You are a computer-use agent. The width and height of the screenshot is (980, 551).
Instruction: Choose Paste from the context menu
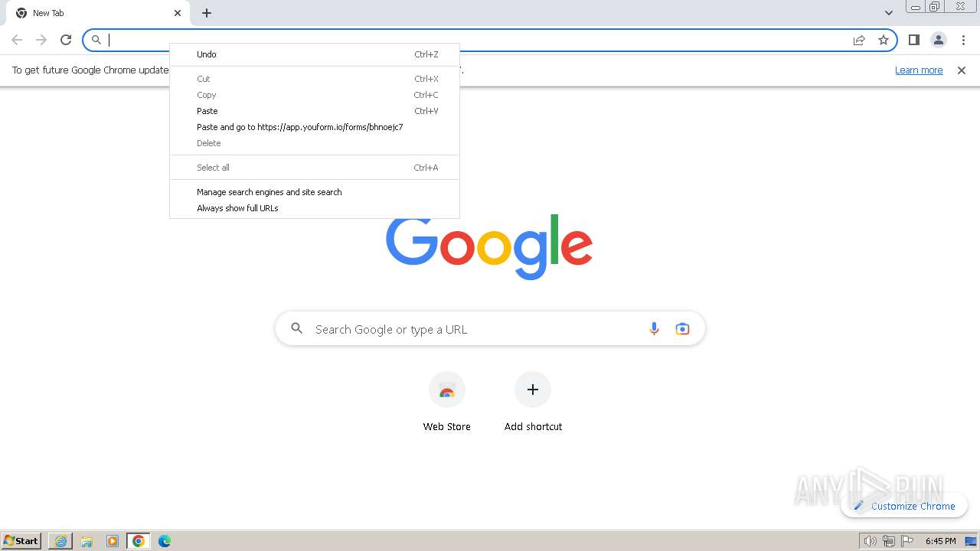coord(315,111)
